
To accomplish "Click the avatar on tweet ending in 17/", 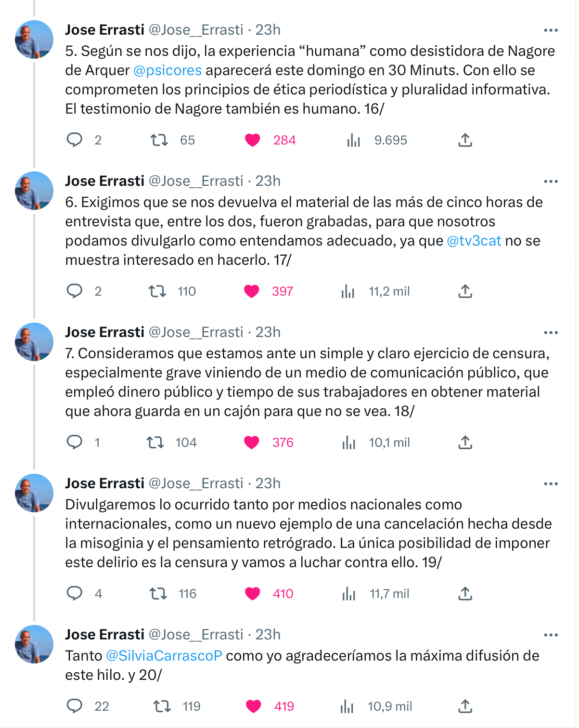I will 34,191.
